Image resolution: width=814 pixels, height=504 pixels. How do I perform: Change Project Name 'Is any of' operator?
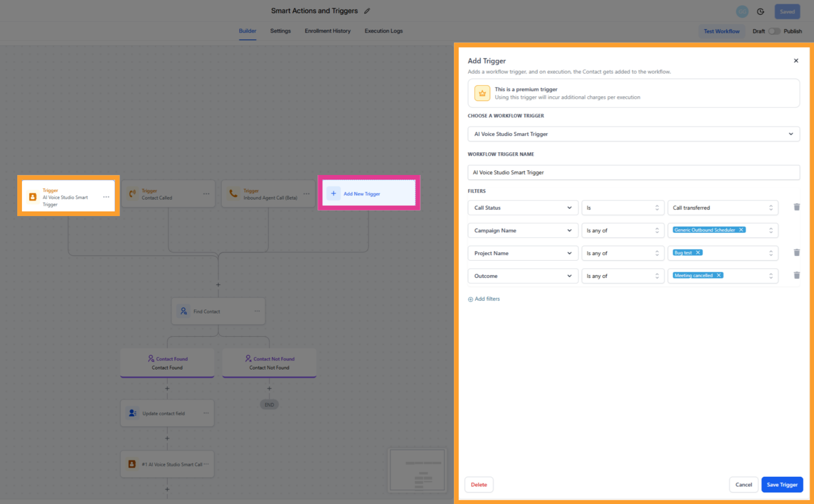[623, 253]
